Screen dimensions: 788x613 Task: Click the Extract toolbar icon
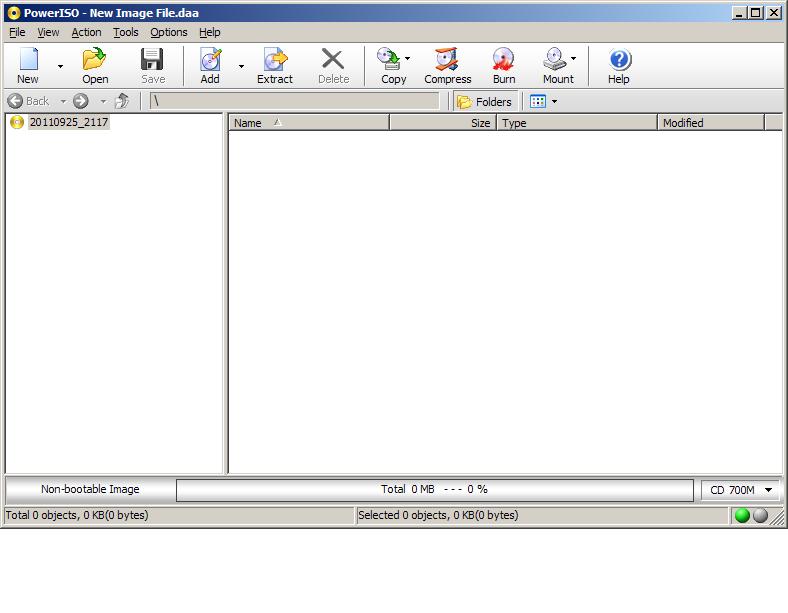coord(274,66)
